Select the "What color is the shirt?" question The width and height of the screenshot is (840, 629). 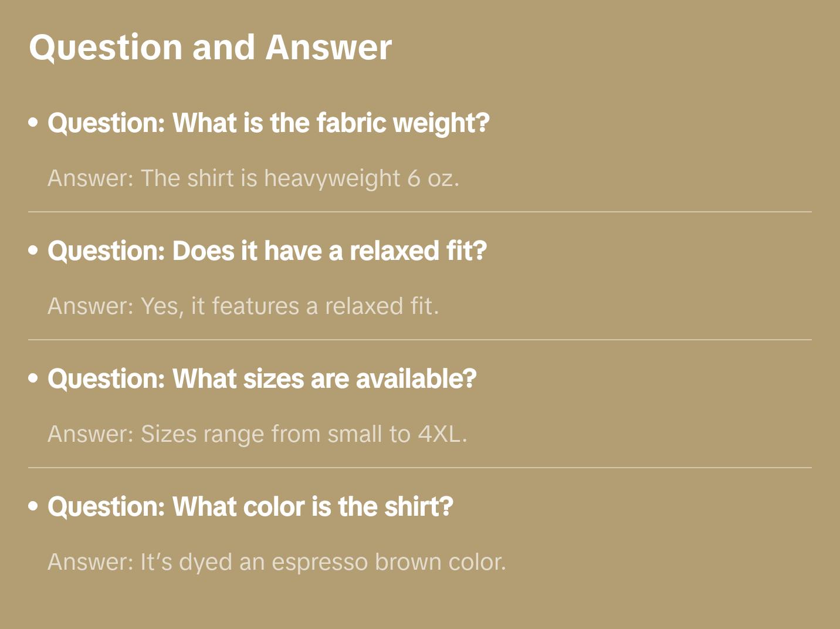(x=250, y=507)
